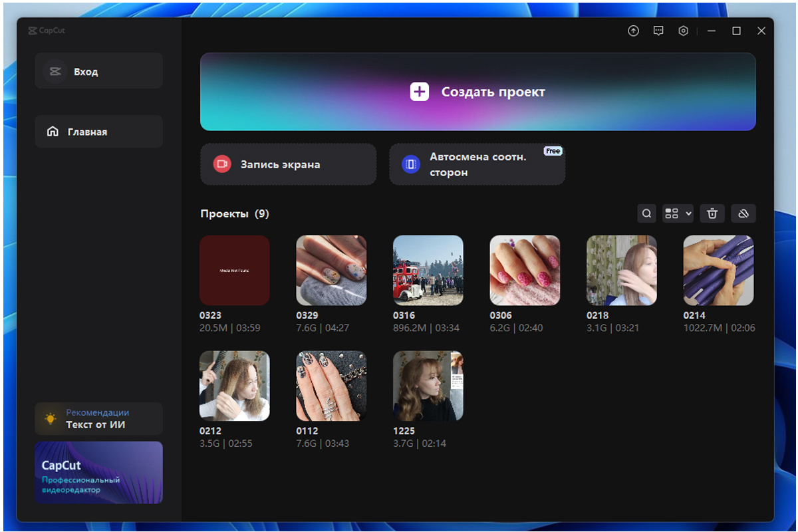The width and height of the screenshot is (798, 532).
Task: Click the project name 0212
Action: coord(210,431)
